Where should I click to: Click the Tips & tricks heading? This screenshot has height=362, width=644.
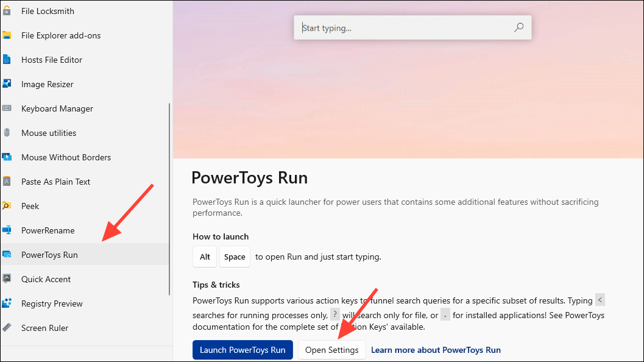tap(216, 285)
